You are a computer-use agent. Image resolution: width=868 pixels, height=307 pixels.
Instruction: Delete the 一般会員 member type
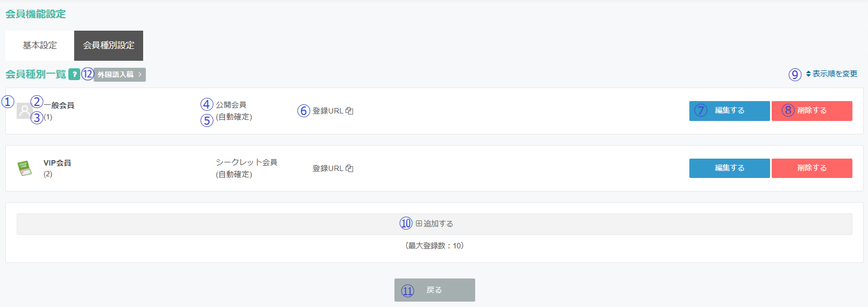tap(811, 111)
